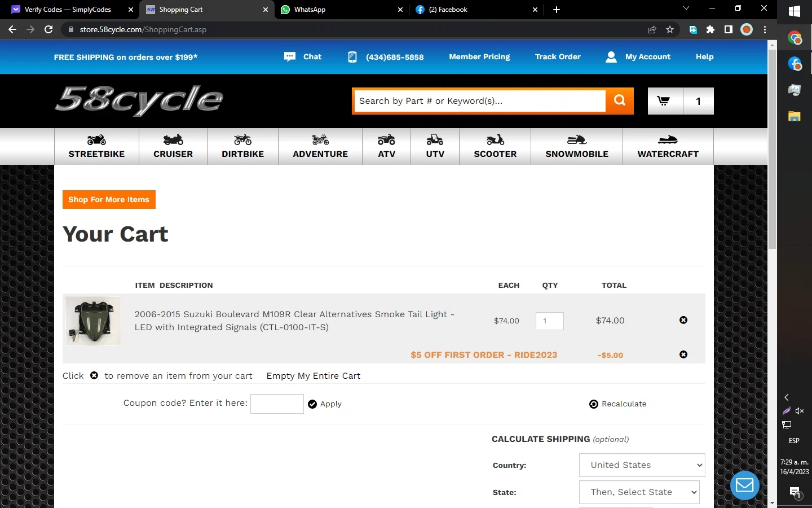Click the Recalculate text label

624,404
